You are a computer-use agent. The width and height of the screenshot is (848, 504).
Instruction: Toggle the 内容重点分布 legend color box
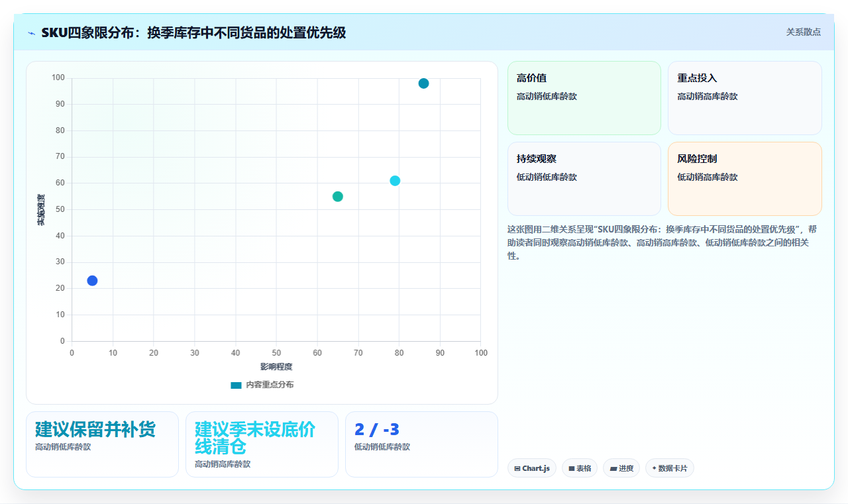click(x=236, y=385)
